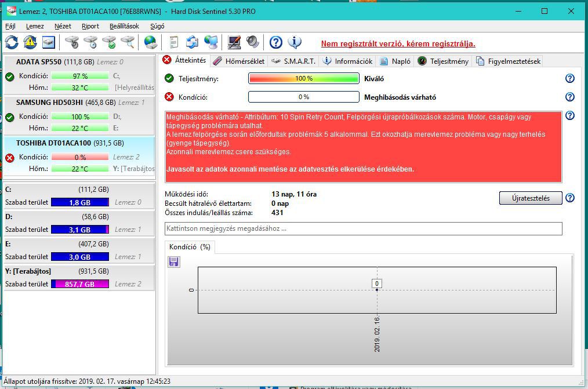Click the disk with stethoscope toolbar icon
The image size is (588, 389).
72,42
